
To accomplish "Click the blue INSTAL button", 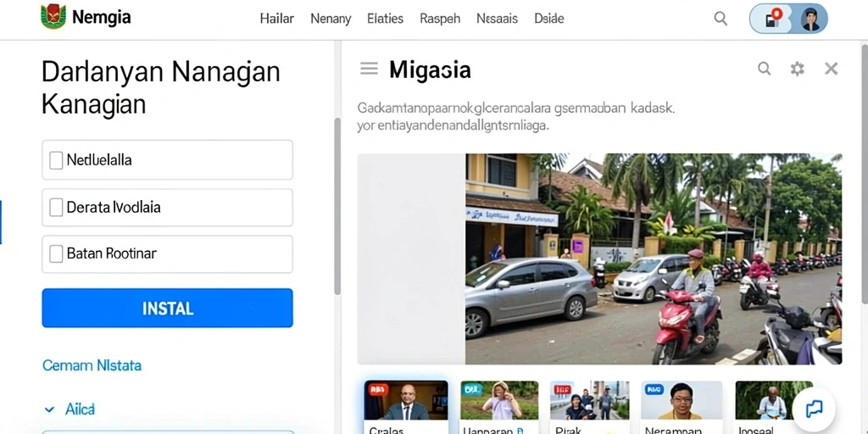I will pos(167,308).
